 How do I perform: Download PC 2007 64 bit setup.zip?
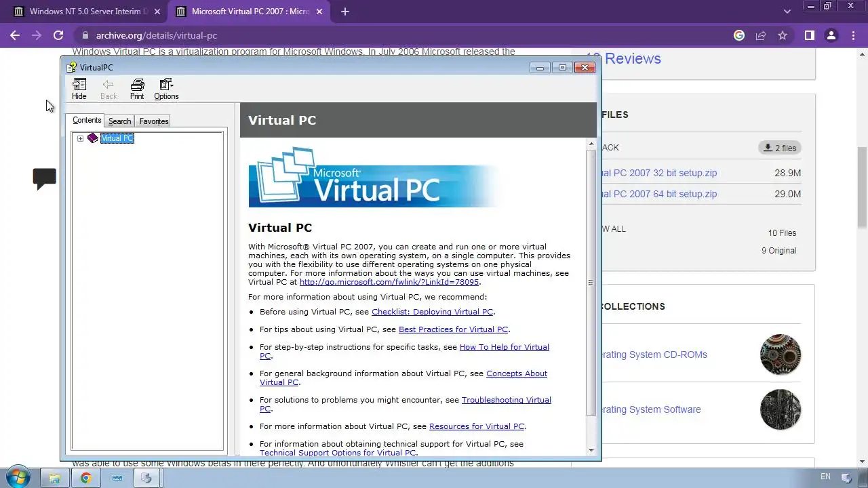pos(659,194)
